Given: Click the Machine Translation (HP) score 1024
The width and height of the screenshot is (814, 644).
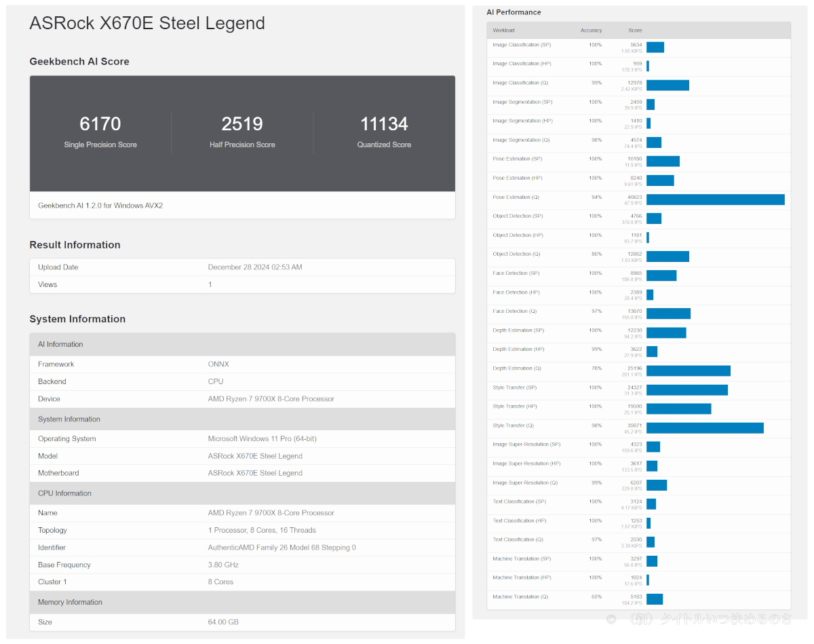Looking at the screenshot, I should click(x=636, y=577).
